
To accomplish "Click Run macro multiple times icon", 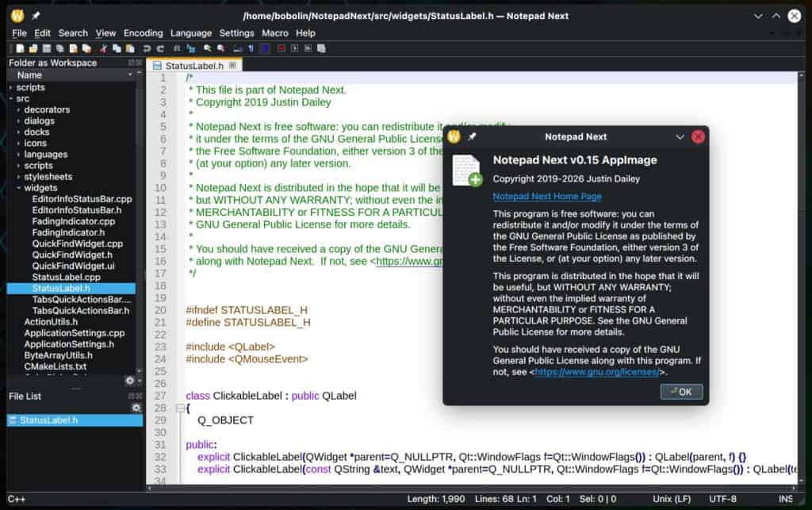I will [308, 48].
